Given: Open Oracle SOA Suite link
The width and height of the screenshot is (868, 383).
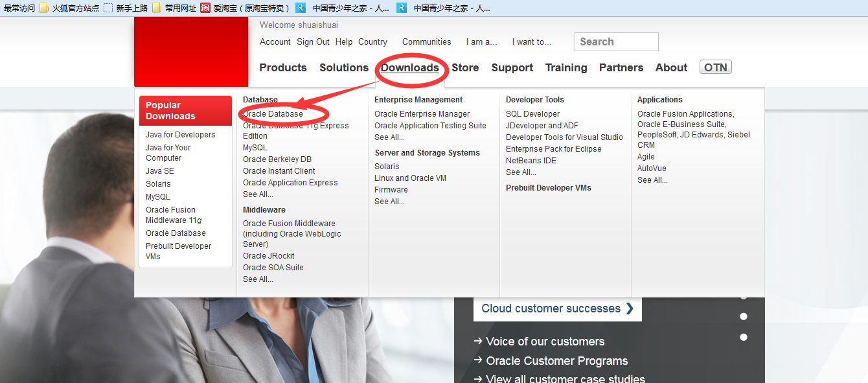Looking at the screenshot, I should coord(273,268).
